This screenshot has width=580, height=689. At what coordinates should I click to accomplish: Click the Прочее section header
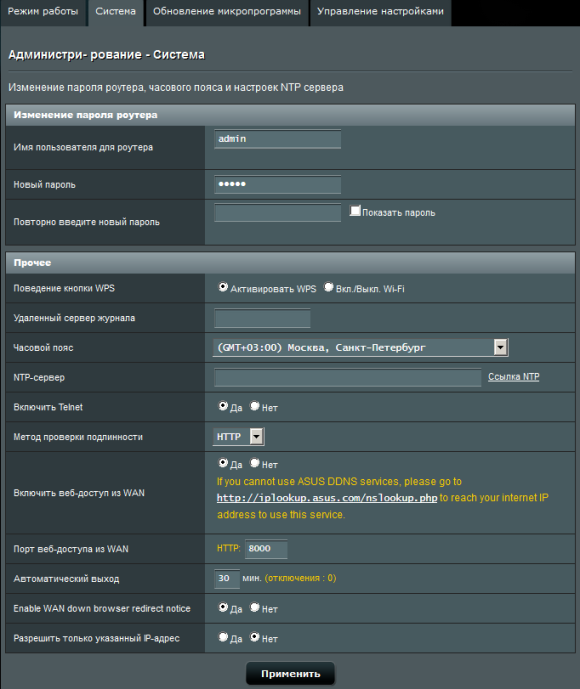(290, 263)
